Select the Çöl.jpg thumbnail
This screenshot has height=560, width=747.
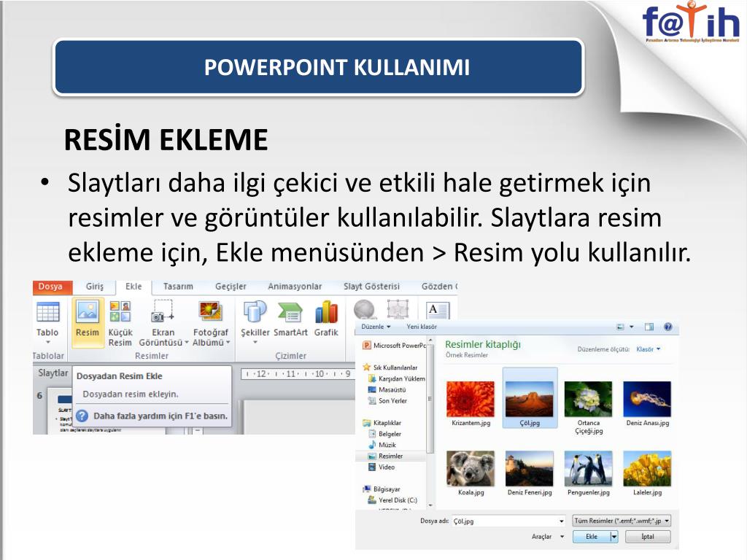point(530,398)
